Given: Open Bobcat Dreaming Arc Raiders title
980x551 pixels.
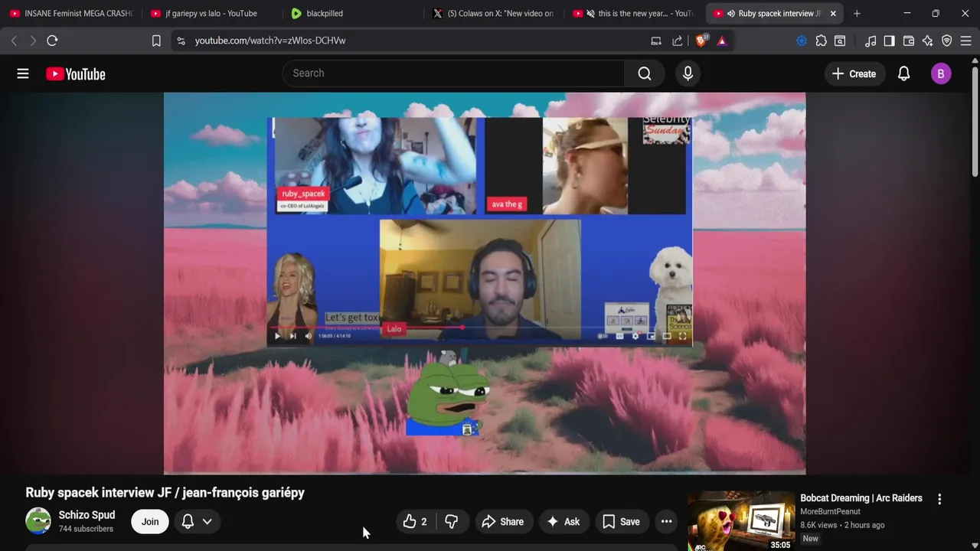Looking at the screenshot, I should click(x=861, y=498).
